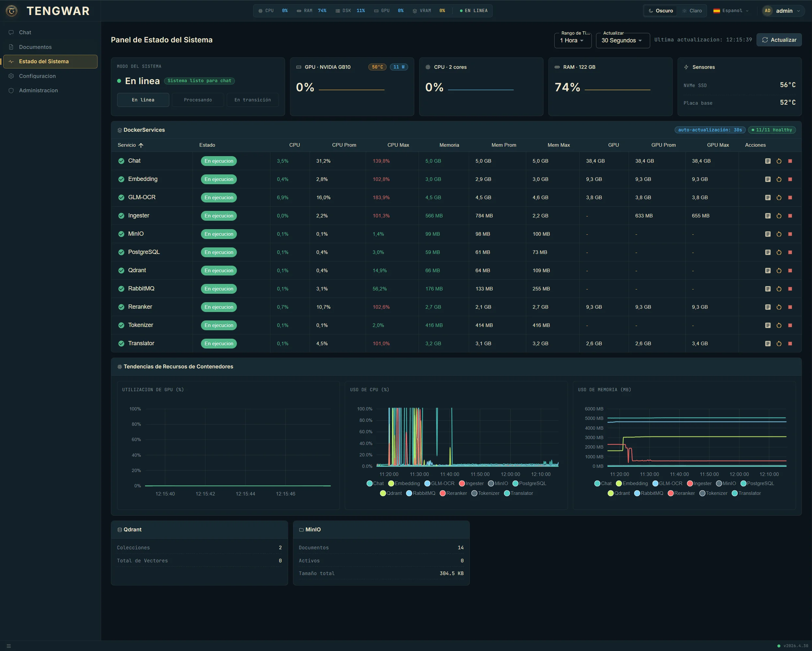Sort table by Estado column
Screen dimensions: 812x651
[x=207, y=145]
